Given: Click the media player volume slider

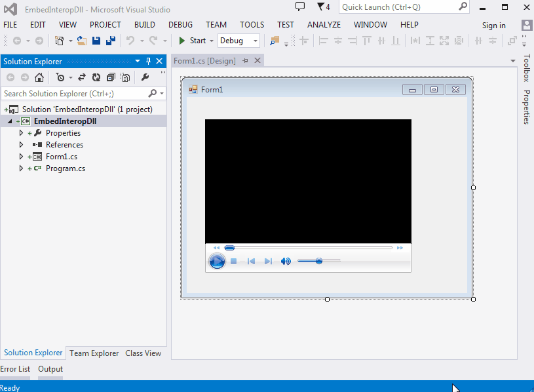Looking at the screenshot, I should point(319,261).
